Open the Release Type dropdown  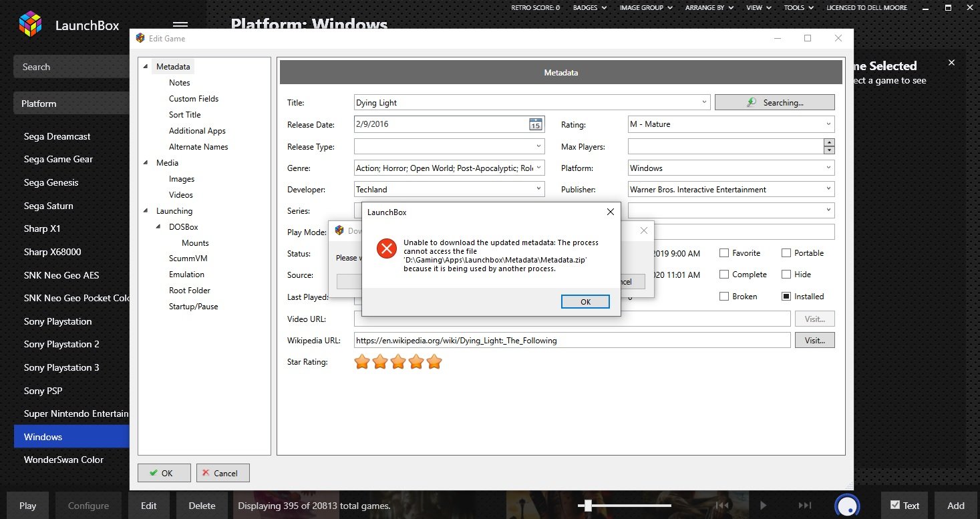pyautogui.click(x=538, y=146)
